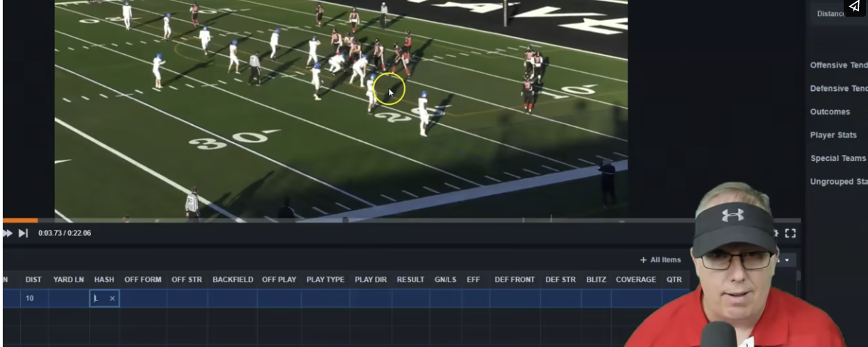Click the DIST cell containing 10
Viewport: 868px width, 347px height.
coord(33,298)
